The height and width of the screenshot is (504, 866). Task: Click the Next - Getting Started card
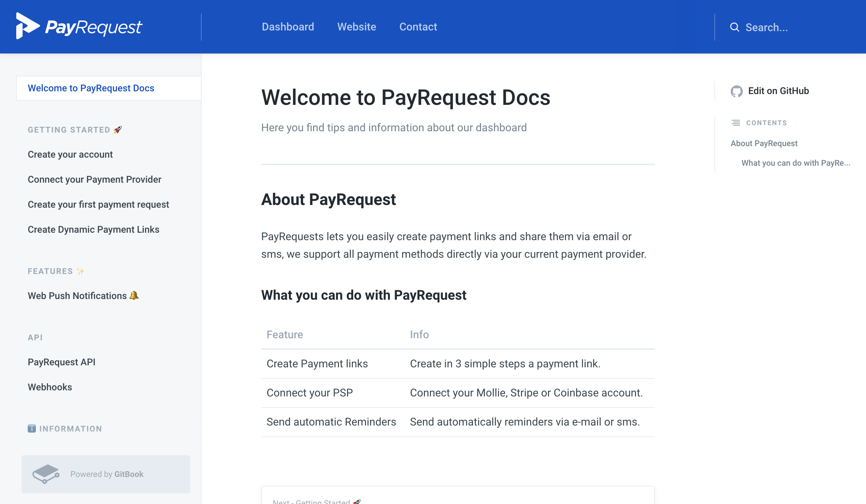coord(458,496)
